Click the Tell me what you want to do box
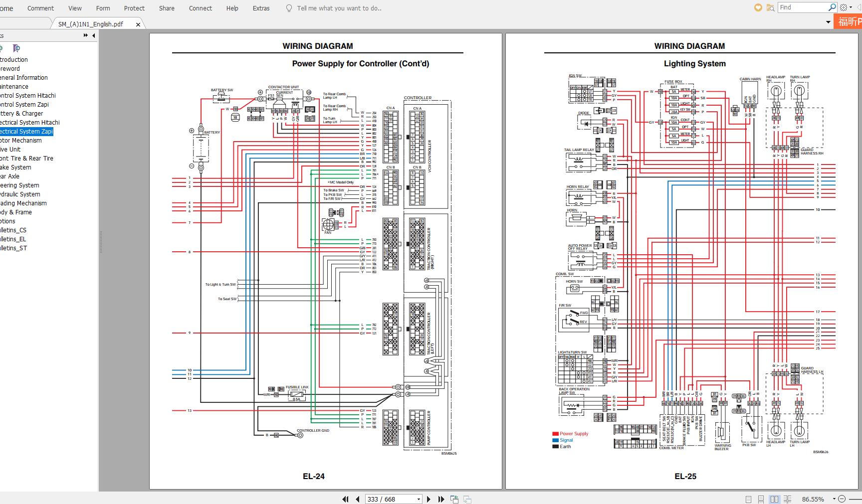862x504 pixels. tap(339, 8)
